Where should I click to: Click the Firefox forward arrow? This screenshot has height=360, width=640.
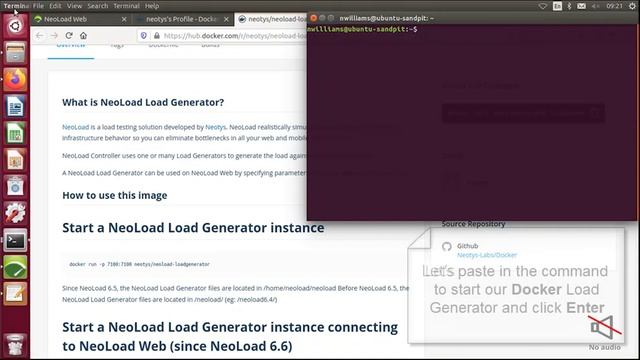tap(54, 36)
